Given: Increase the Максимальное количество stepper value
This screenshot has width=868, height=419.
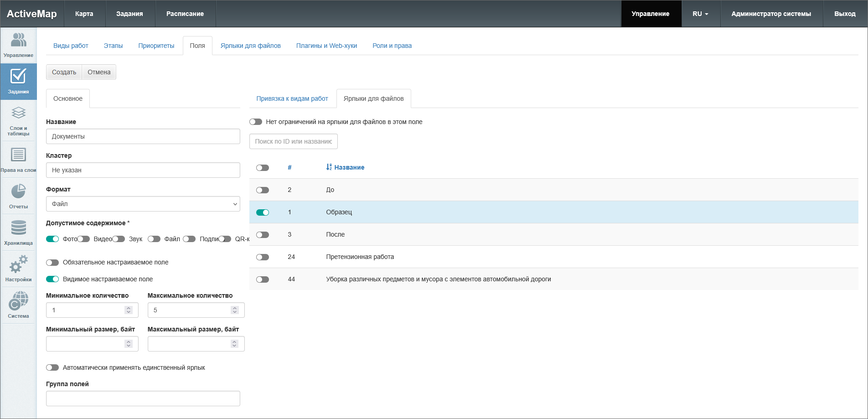Looking at the screenshot, I should [235, 308].
